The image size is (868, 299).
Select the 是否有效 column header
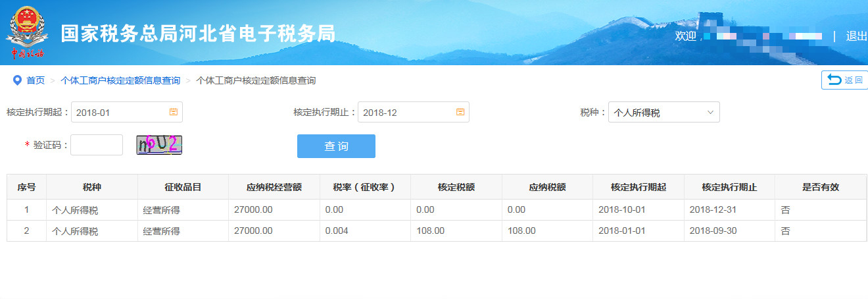click(x=821, y=187)
